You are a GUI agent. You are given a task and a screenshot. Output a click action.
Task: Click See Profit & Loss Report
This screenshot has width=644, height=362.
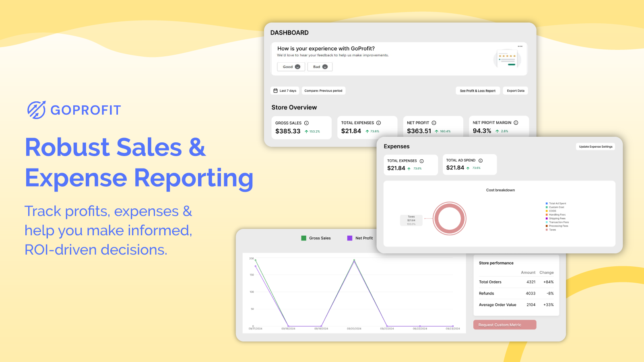pos(478,90)
